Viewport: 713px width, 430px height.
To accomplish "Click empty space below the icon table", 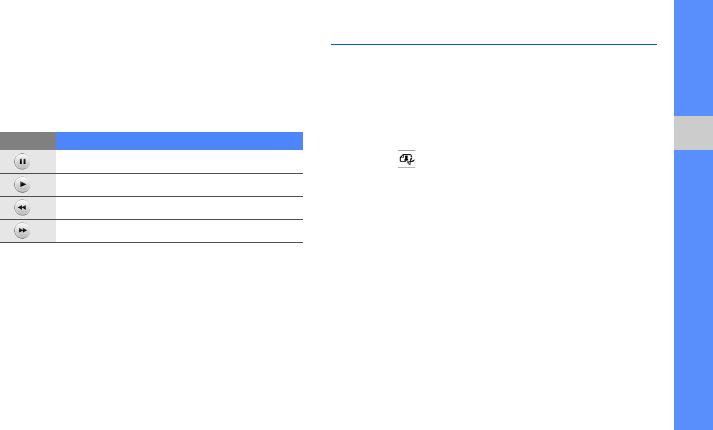I will coord(150,330).
